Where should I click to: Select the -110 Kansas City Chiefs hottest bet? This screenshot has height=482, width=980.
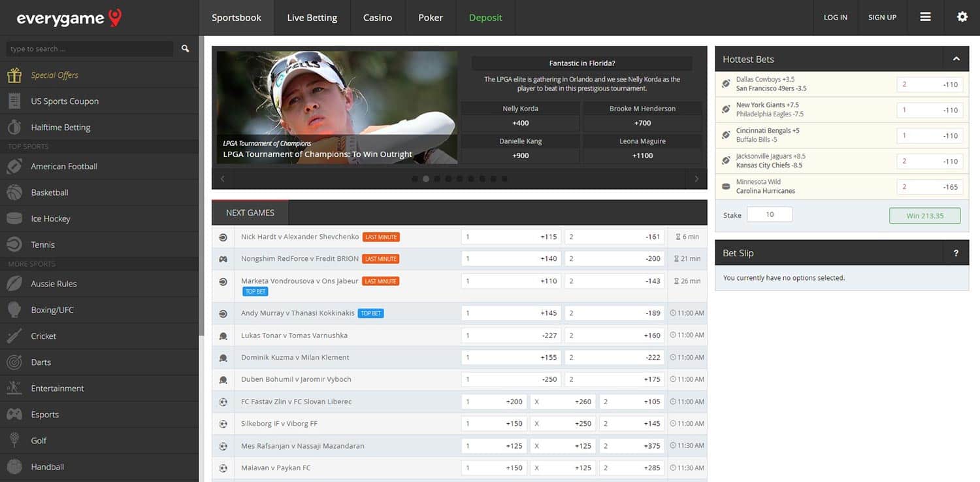(930, 161)
